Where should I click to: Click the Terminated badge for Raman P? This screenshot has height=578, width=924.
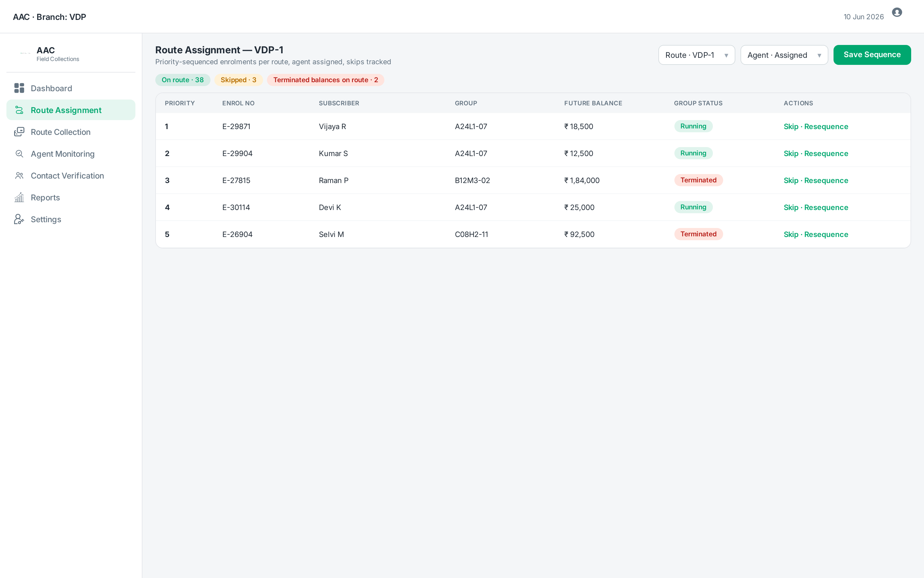click(x=698, y=180)
